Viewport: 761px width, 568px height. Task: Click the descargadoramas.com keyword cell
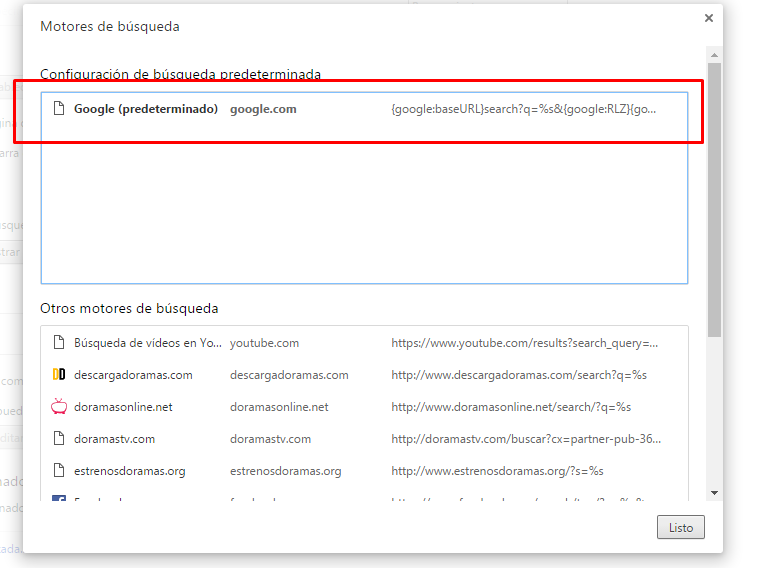289,375
